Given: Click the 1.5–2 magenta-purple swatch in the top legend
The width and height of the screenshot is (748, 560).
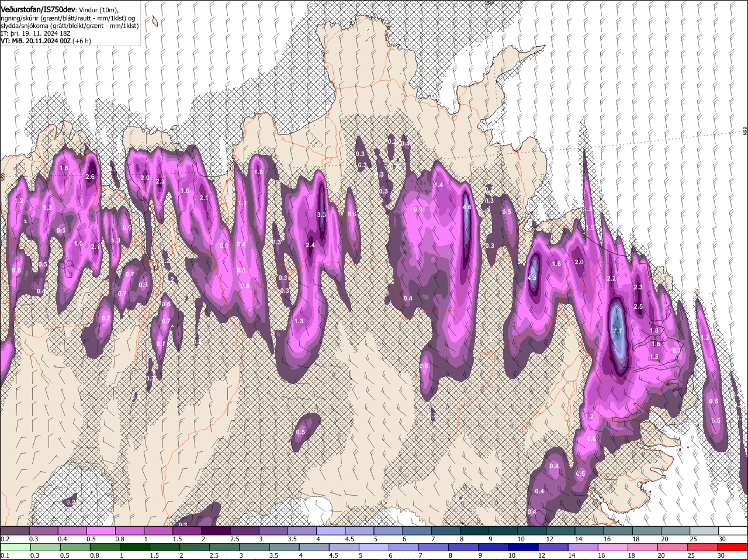Looking at the screenshot, I should coord(188,531).
